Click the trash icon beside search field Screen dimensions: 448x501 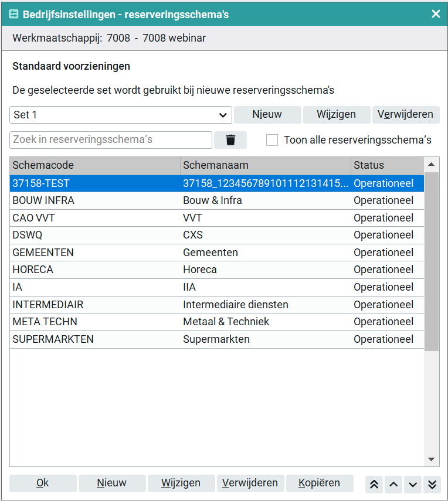coord(230,140)
